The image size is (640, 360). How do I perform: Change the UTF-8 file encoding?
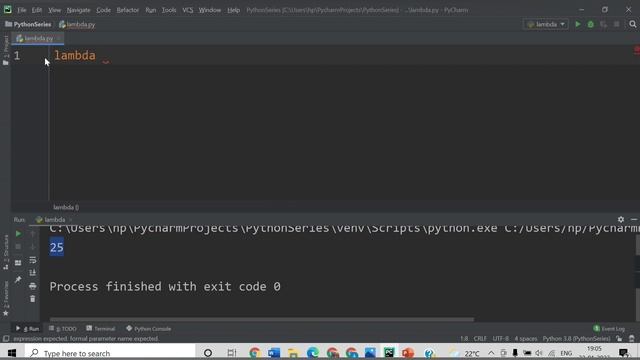click(x=500, y=339)
